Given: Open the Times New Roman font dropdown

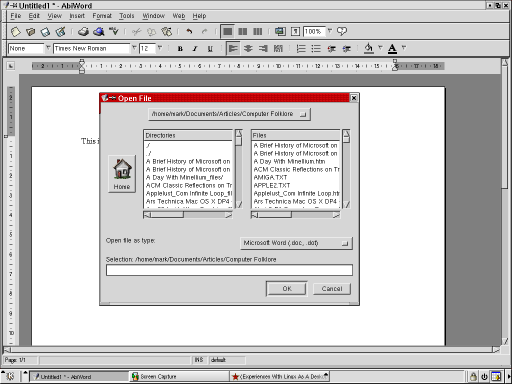Looking at the screenshot, I should pyautogui.click(x=134, y=48).
